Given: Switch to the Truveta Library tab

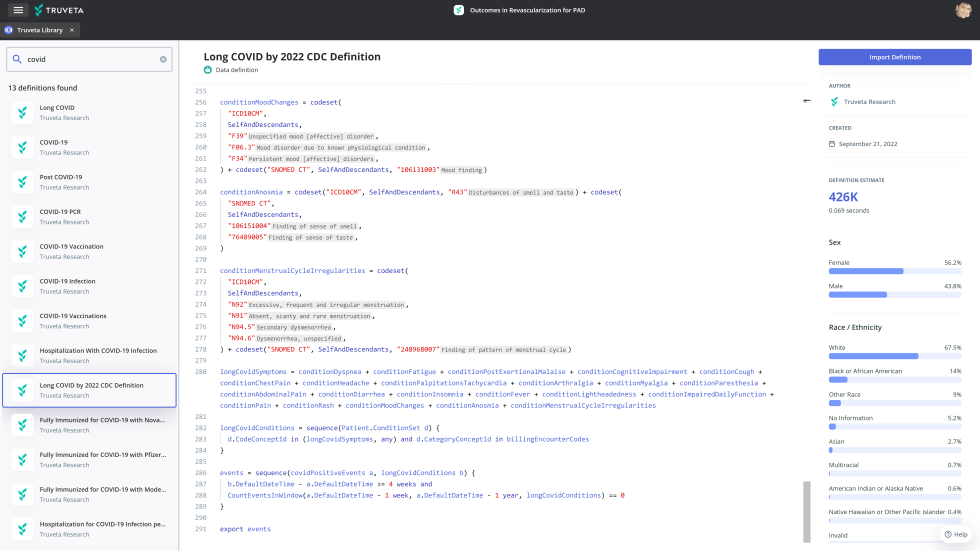Looking at the screenshot, I should pyautogui.click(x=38, y=30).
